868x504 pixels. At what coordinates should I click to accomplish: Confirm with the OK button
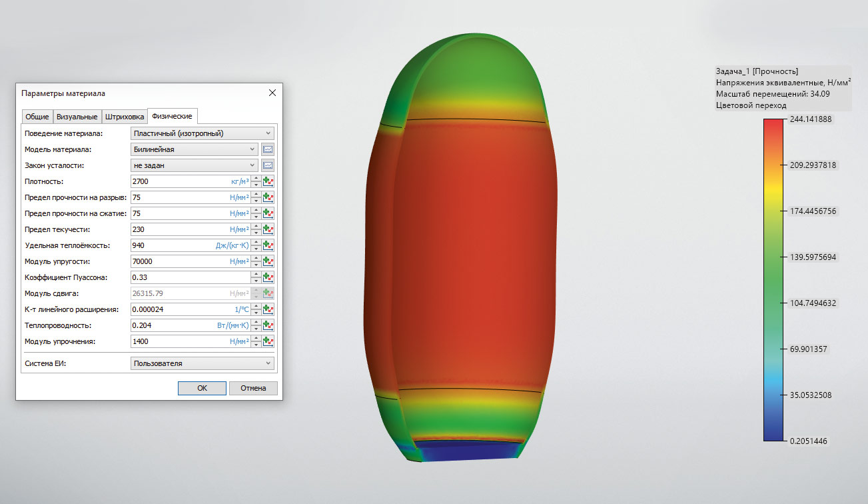pos(202,388)
